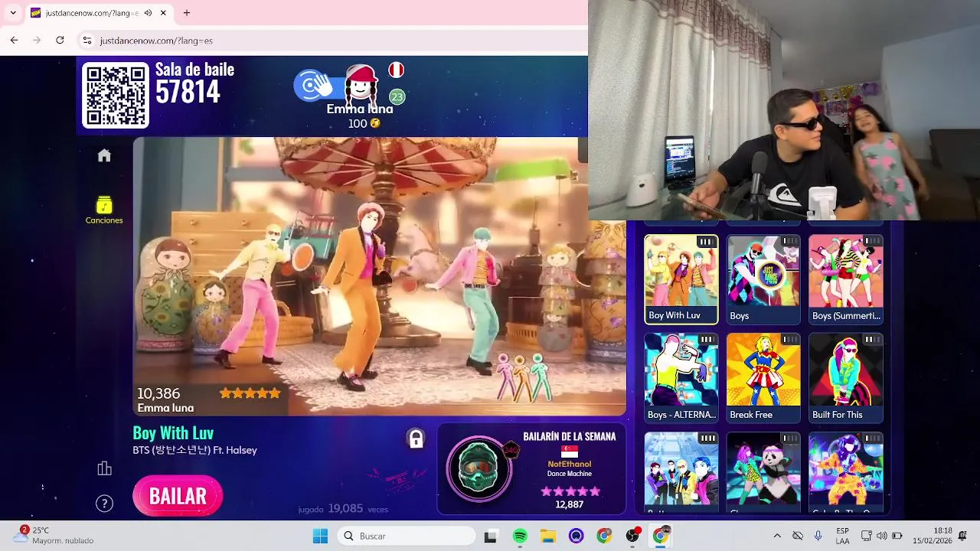View site information icon in the address bar

click(87, 41)
